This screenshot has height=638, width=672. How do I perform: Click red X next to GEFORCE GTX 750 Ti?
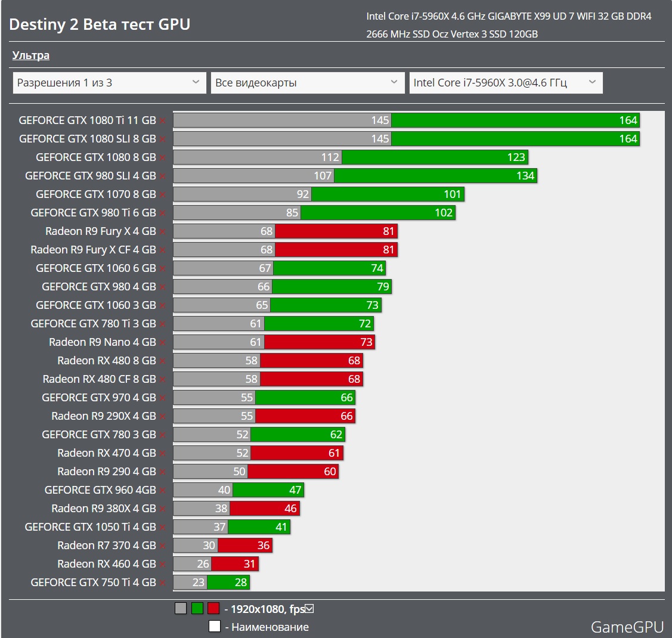[162, 583]
